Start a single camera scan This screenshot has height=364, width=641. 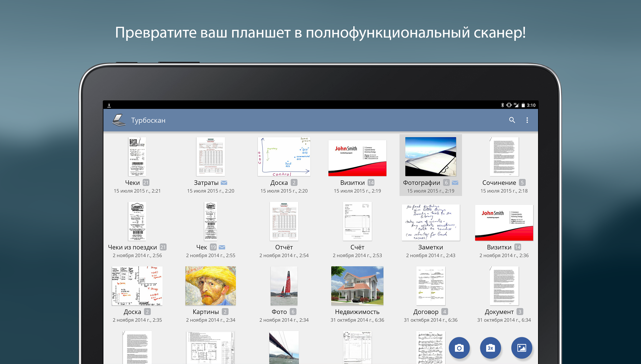pos(459,348)
